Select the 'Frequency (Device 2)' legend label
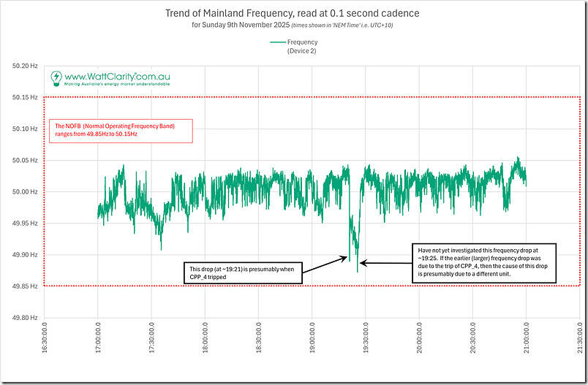The width and height of the screenshot is (588, 385). point(302,47)
